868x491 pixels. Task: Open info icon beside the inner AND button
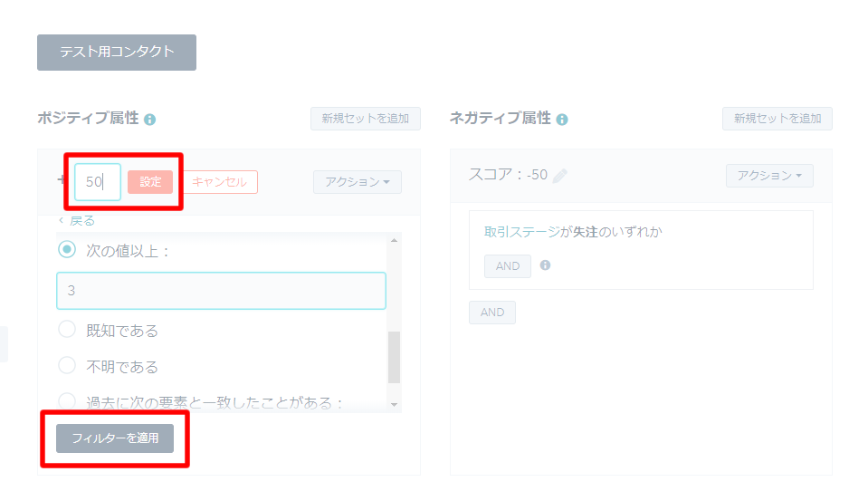(x=545, y=265)
